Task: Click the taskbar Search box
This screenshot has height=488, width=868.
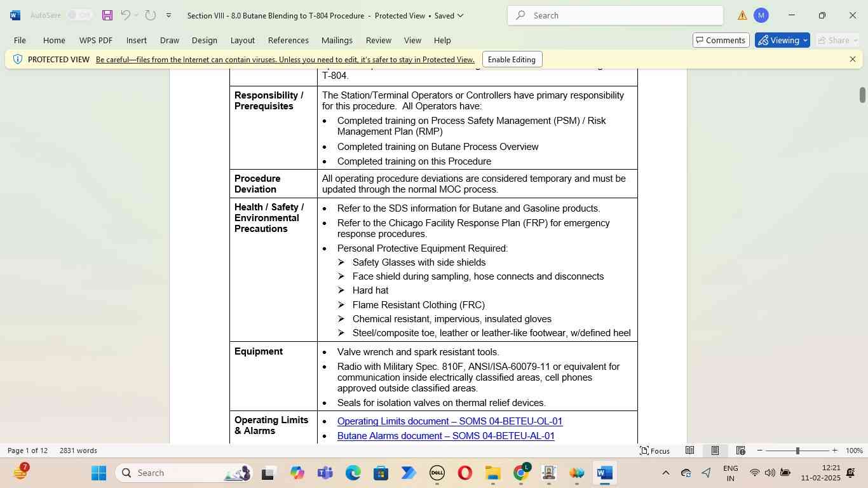Action: pos(184,473)
